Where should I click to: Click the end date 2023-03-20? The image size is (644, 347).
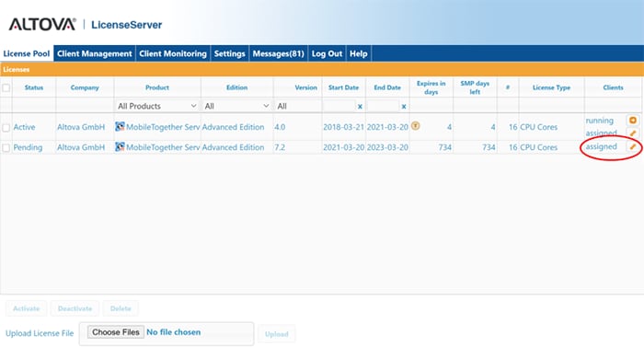tap(387, 147)
